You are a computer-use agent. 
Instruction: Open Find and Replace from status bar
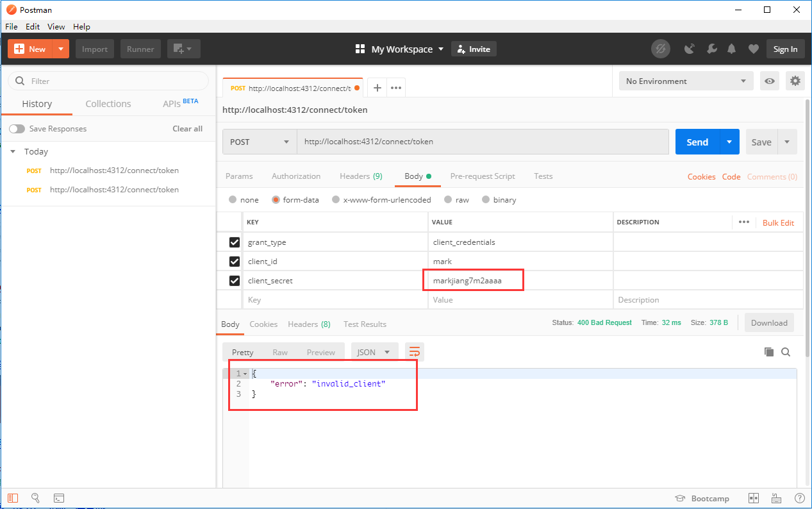tap(35, 498)
